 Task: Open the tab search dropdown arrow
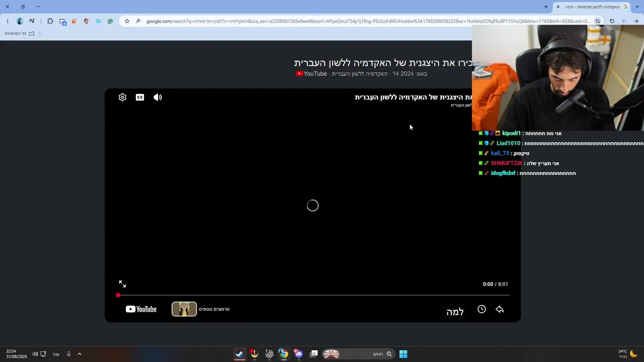(x=636, y=7)
